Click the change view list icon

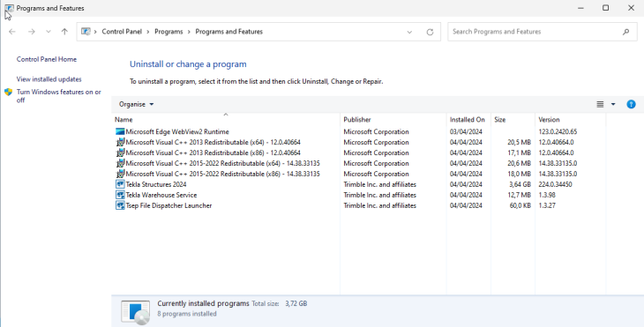pos(600,104)
